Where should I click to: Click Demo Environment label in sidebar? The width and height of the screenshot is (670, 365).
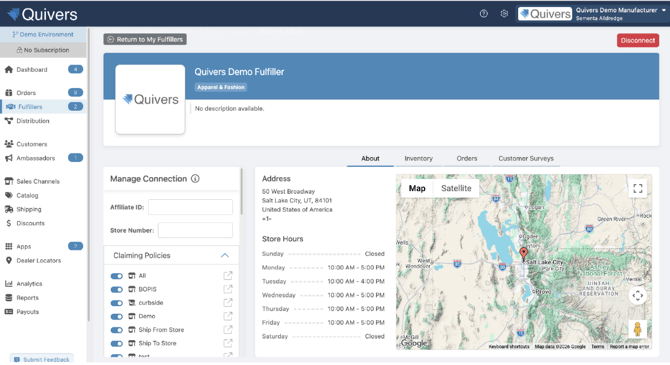[43, 35]
